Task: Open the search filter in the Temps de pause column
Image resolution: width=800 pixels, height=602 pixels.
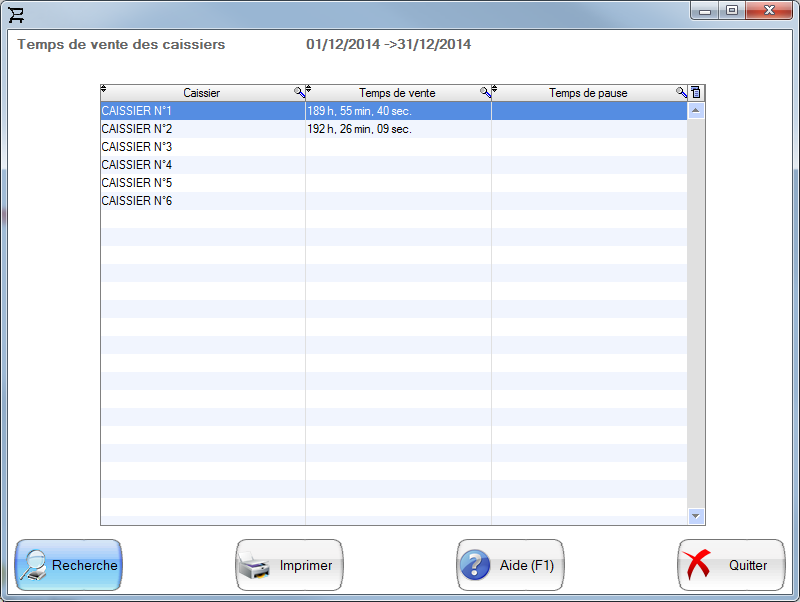Action: tap(678, 92)
